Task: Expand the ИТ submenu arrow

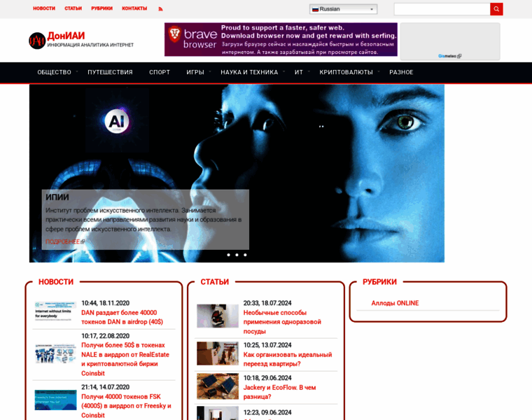Action: [x=309, y=71]
